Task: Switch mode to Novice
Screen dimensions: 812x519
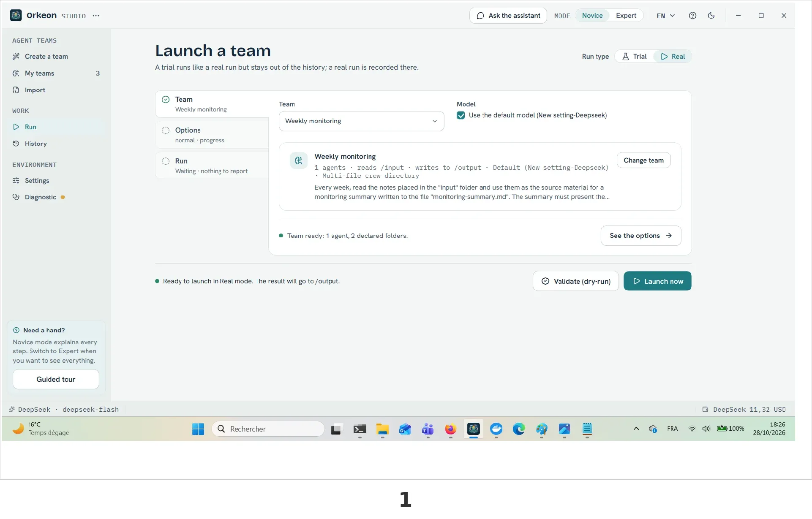Action: [x=592, y=16]
